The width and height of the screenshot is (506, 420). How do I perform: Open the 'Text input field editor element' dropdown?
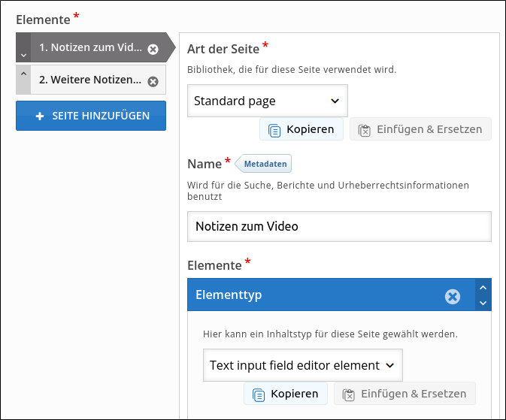tap(302, 365)
